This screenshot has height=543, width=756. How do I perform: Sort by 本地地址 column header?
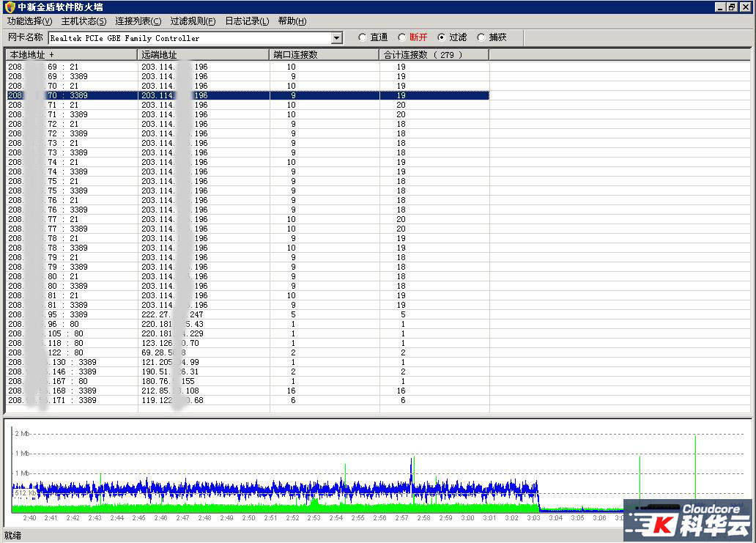pyautogui.click(x=71, y=54)
